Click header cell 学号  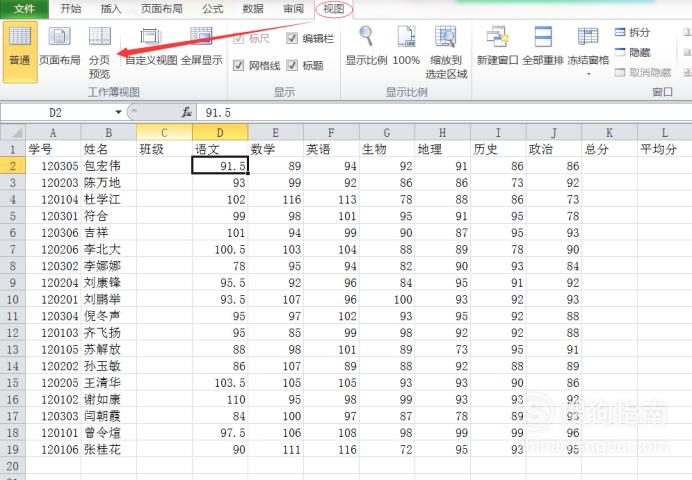53,149
